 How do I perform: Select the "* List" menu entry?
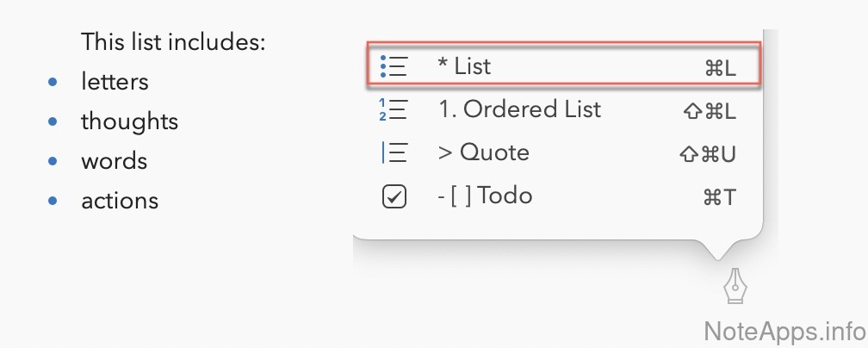[x=464, y=65]
